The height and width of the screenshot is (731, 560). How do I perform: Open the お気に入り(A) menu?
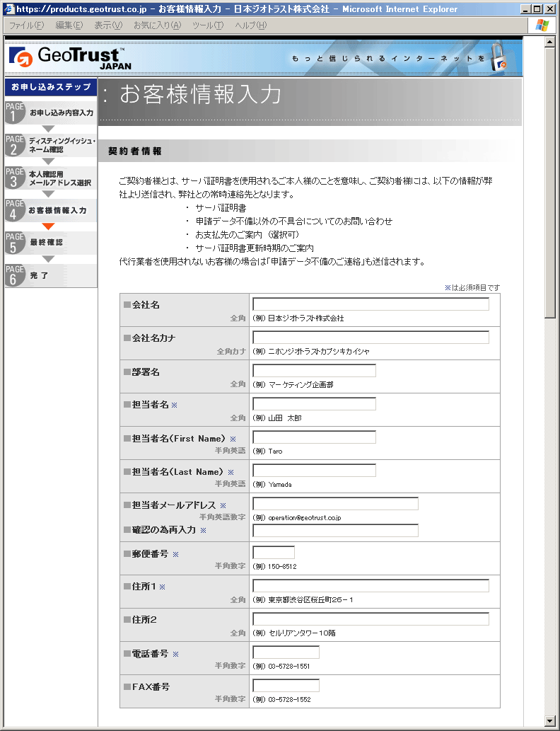[x=157, y=25]
